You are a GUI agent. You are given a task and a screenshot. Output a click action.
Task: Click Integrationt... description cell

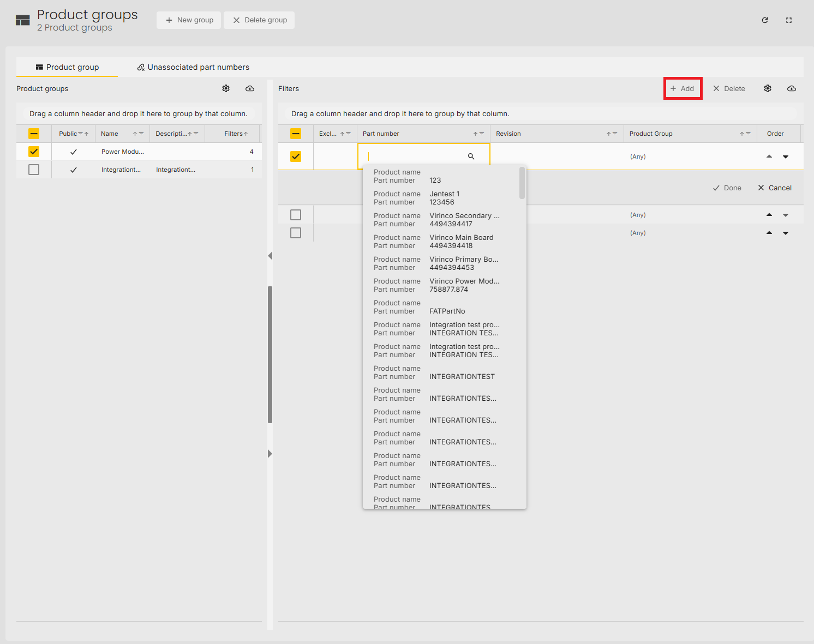click(x=176, y=170)
